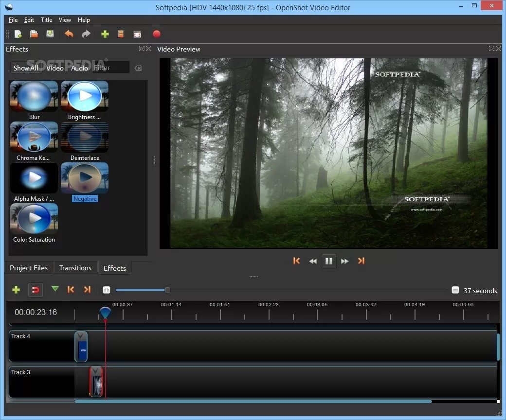Viewport: 506px width, 420px height.
Task: Select the Brightness effect thumbnail
Action: (x=85, y=96)
